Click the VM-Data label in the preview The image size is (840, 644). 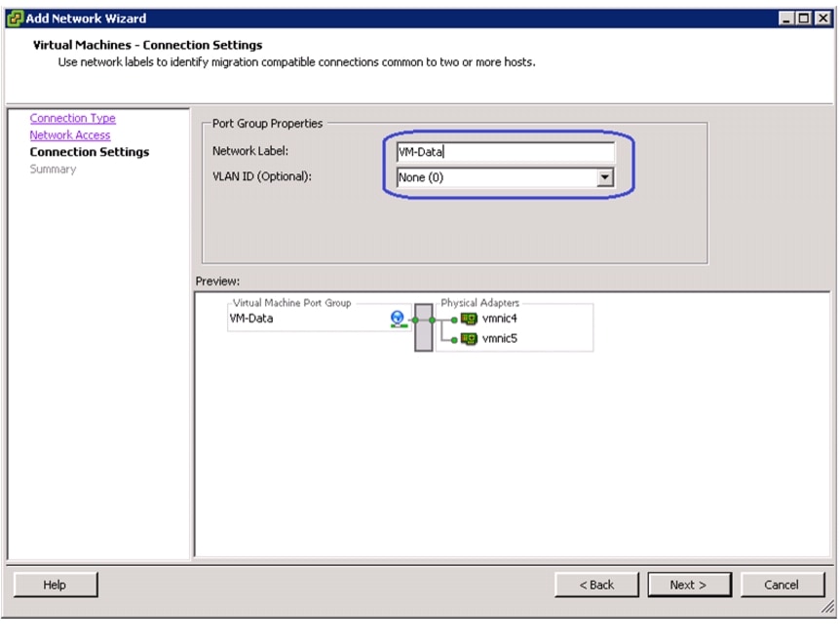pyautogui.click(x=251, y=319)
